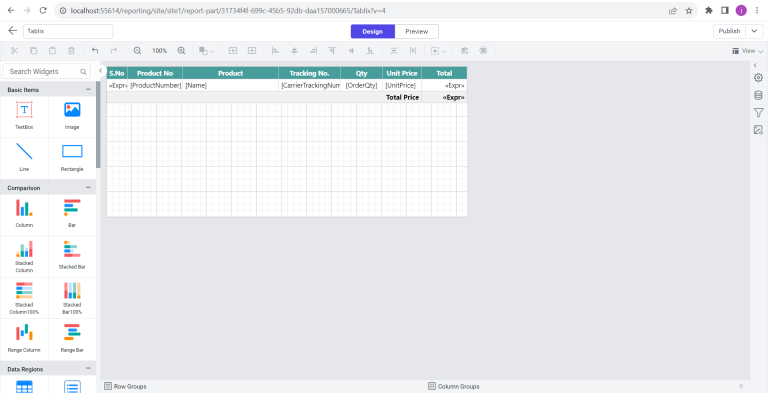Image resolution: width=768 pixels, height=393 pixels.
Task: Click the [UnitPrice] table cell
Action: tap(402, 85)
